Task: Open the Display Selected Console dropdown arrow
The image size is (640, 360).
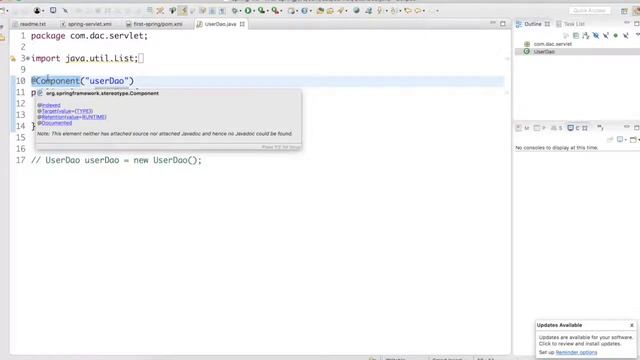Action: coord(626,140)
